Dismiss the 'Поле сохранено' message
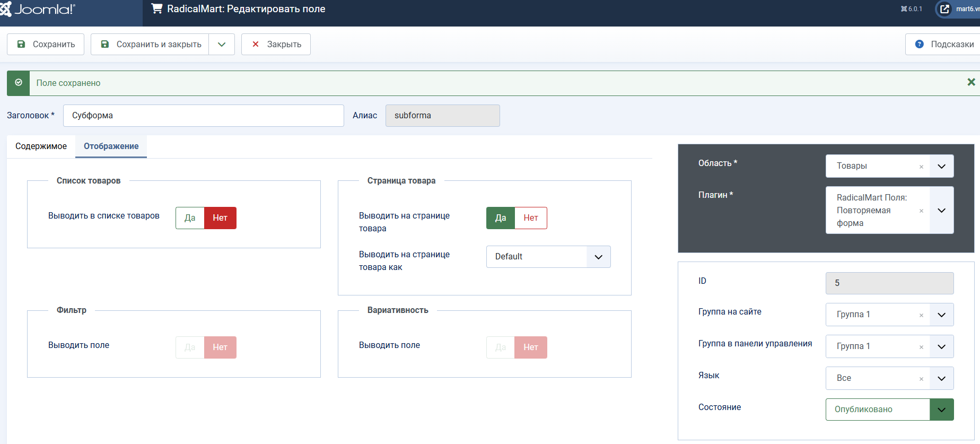The image size is (980, 444). coord(970,82)
